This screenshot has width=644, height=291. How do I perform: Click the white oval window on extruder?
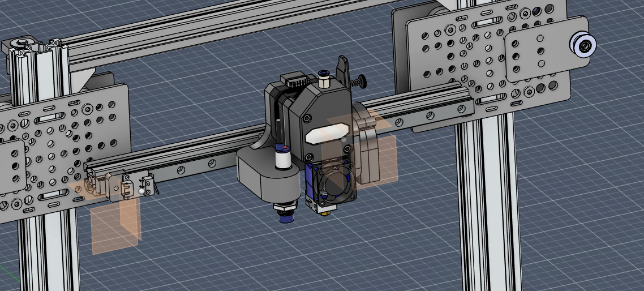[327, 135]
